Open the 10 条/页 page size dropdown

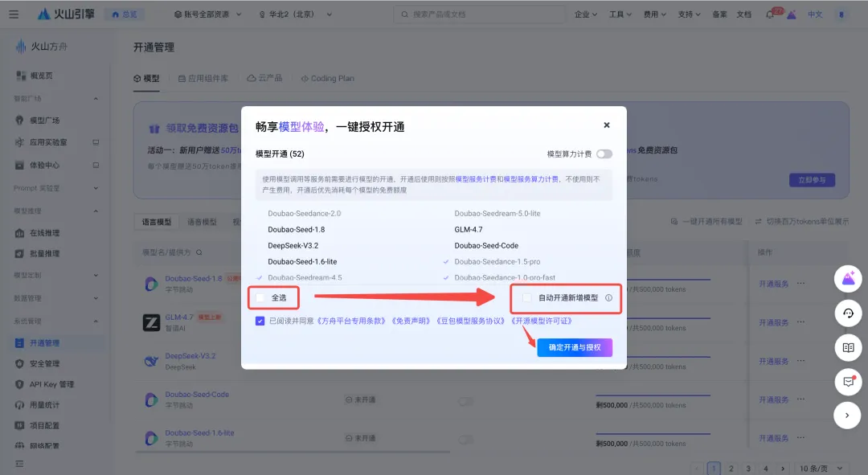coord(821,469)
